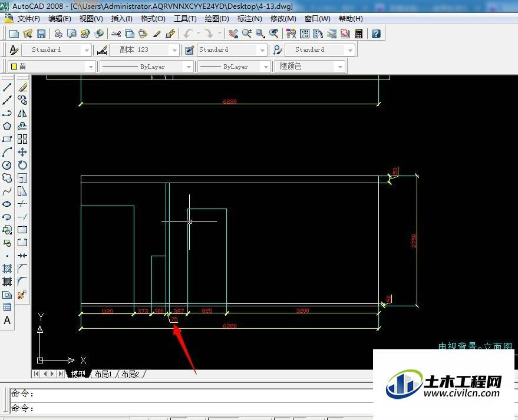
Task: Select the Hatch tool
Action: pyautogui.click(x=7, y=269)
